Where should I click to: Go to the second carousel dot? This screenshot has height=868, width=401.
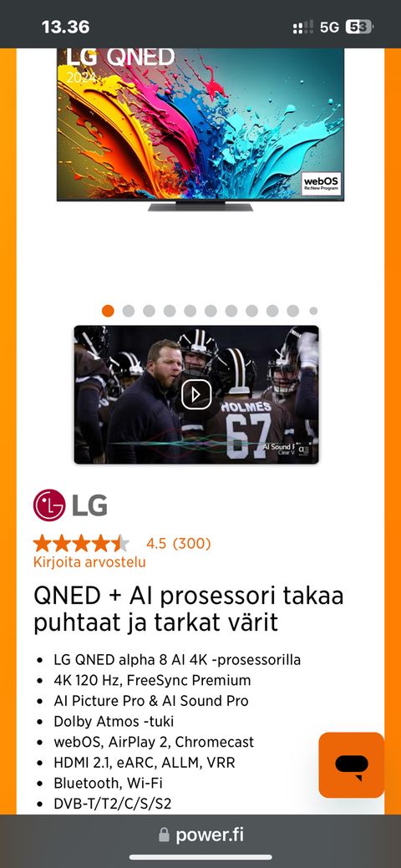click(x=129, y=311)
